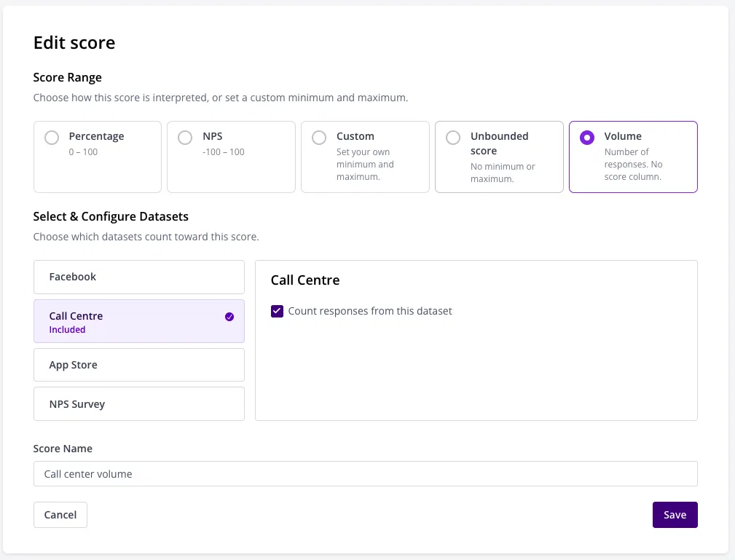Click 'Number of responses. No score column.' text
735x560 pixels.
click(633, 165)
